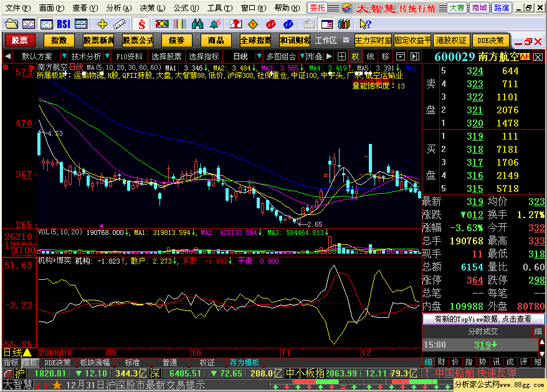This screenshot has width=547, height=392.
Task: Expand the 技术分析 dropdown arrow
Action: tap(107, 56)
